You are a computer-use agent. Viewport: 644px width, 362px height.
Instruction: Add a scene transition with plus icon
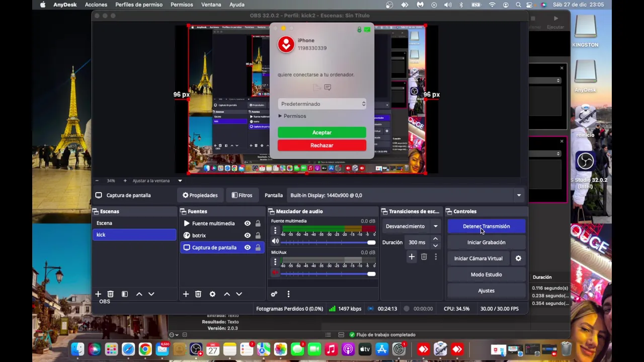[x=412, y=257]
